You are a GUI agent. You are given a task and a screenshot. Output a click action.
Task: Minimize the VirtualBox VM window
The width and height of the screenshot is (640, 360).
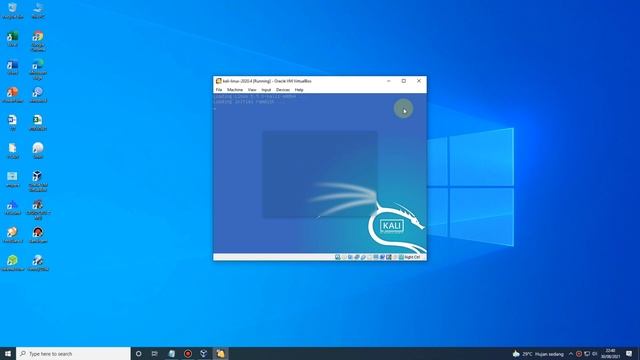click(x=389, y=81)
